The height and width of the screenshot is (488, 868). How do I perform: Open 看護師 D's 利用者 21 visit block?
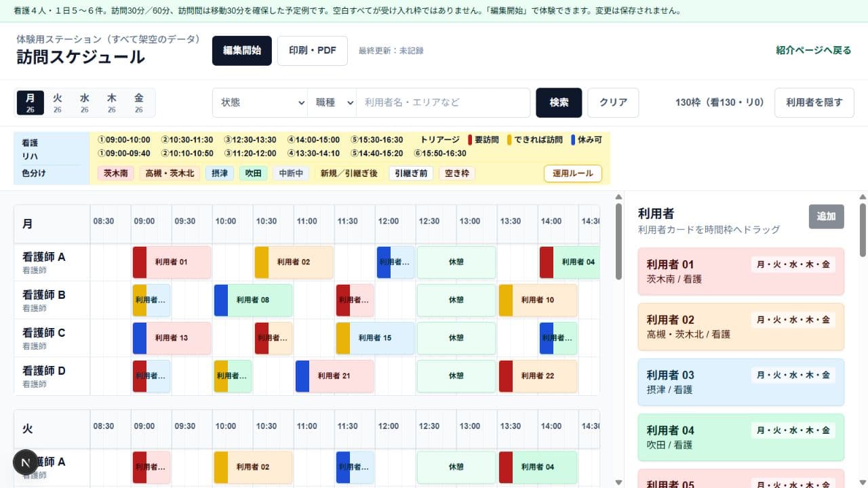click(x=334, y=376)
